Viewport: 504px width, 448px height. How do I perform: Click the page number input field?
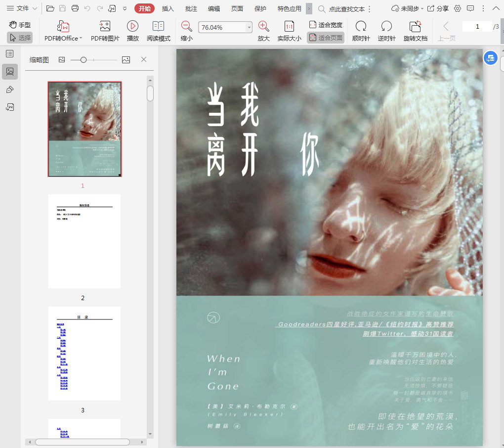[x=477, y=26]
